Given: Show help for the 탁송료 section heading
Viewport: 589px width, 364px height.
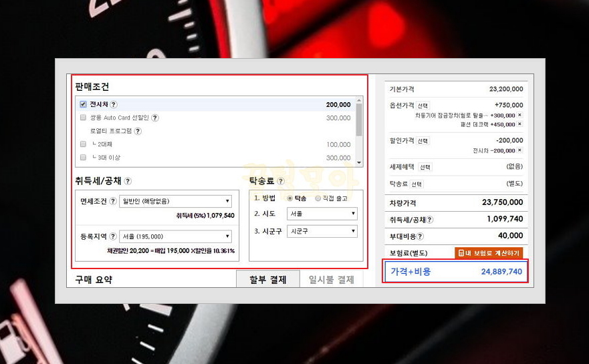Looking at the screenshot, I should pyautogui.click(x=281, y=181).
